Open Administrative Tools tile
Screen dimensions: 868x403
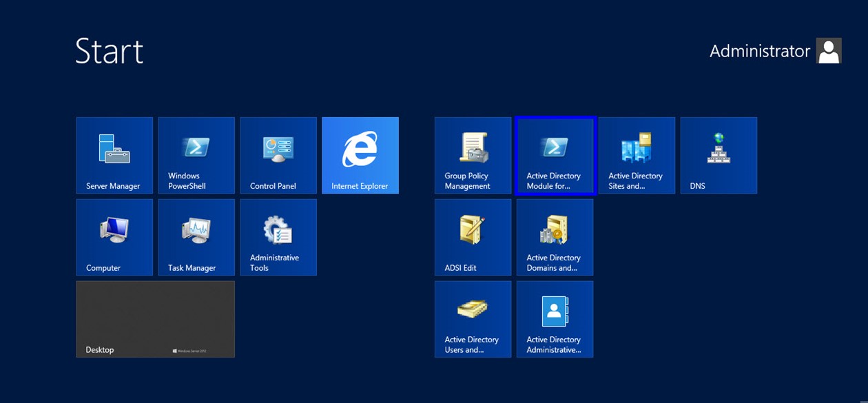tap(278, 237)
